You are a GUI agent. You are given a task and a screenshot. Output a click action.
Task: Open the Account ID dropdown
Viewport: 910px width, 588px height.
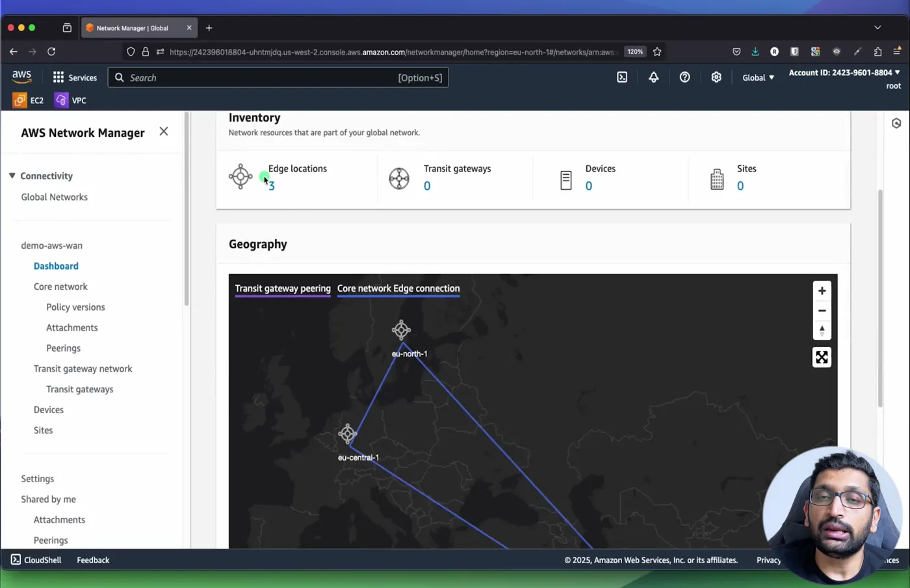[x=844, y=73]
